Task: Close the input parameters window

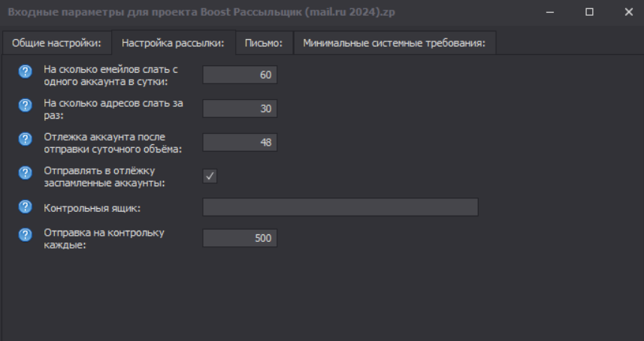Action: tap(627, 12)
